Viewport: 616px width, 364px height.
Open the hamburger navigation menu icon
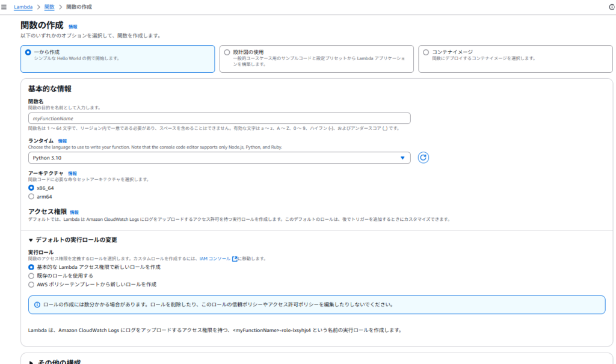4,7
